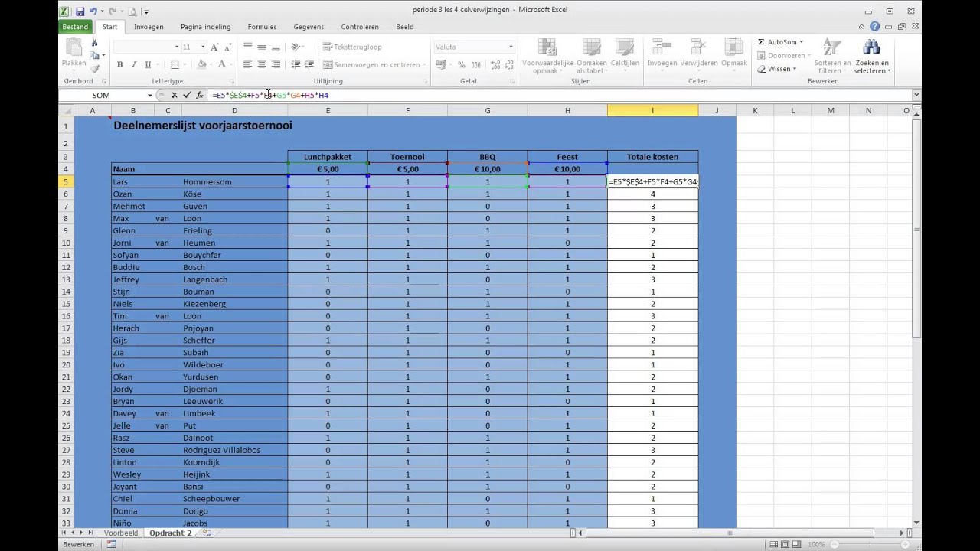Screen dimensions: 980x551
Task: Click the fx insert function icon
Action: (x=200, y=96)
